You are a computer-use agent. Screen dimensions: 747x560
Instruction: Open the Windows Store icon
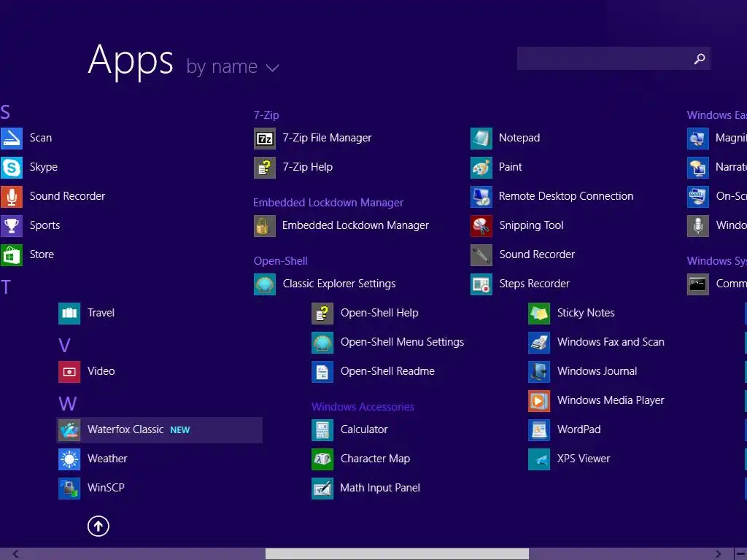coord(12,254)
